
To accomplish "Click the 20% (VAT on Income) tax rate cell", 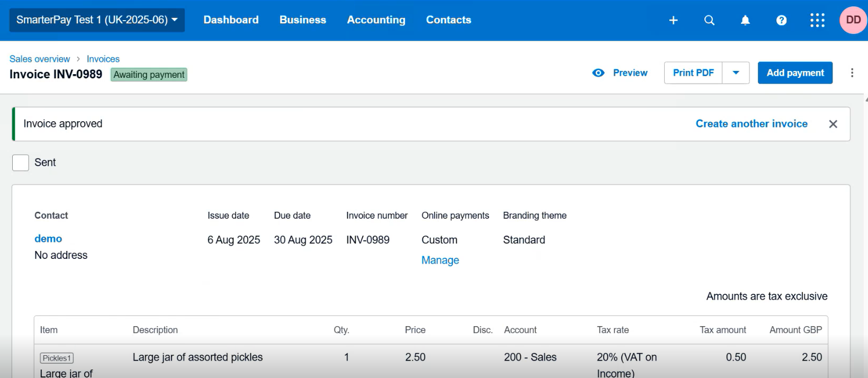I will click(x=627, y=365).
